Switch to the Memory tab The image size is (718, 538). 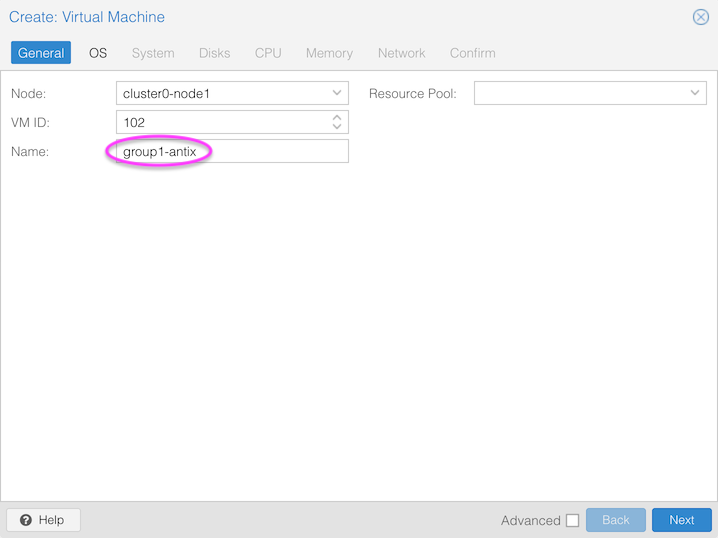(x=329, y=53)
